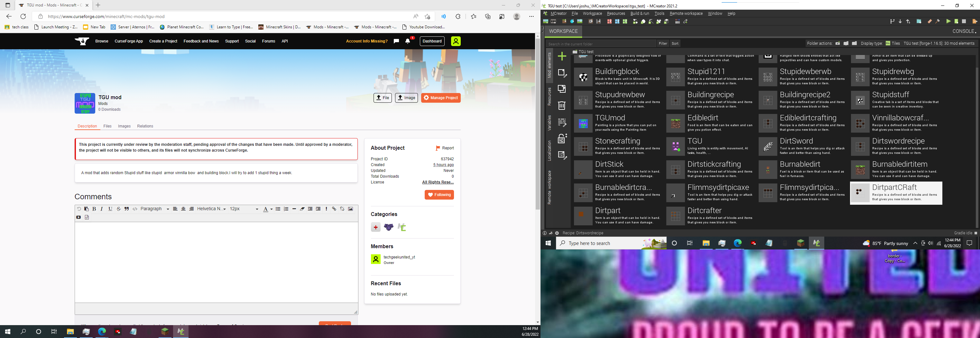This screenshot has width=980, height=338.
Task: Click inside the comment text area
Action: pyautogui.click(x=216, y=263)
